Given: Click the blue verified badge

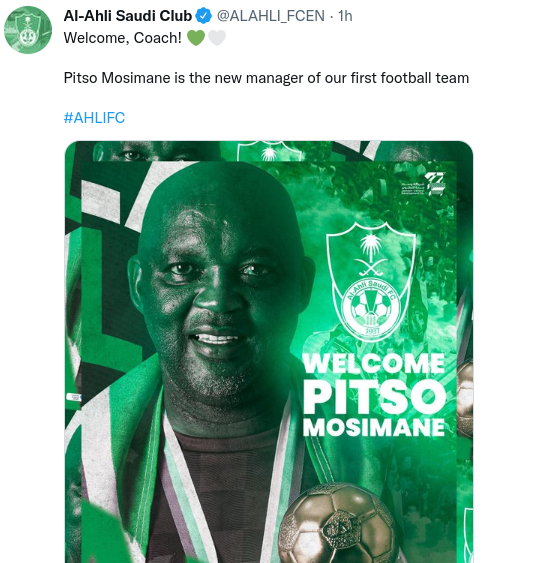Looking at the screenshot, I should click(x=204, y=16).
